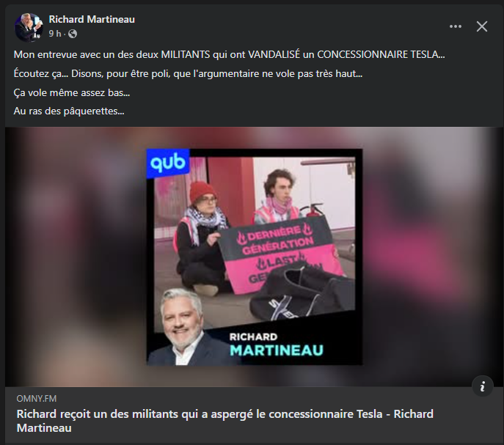Click the blurred background left of the cover
This screenshot has height=445, width=504.
(76, 257)
